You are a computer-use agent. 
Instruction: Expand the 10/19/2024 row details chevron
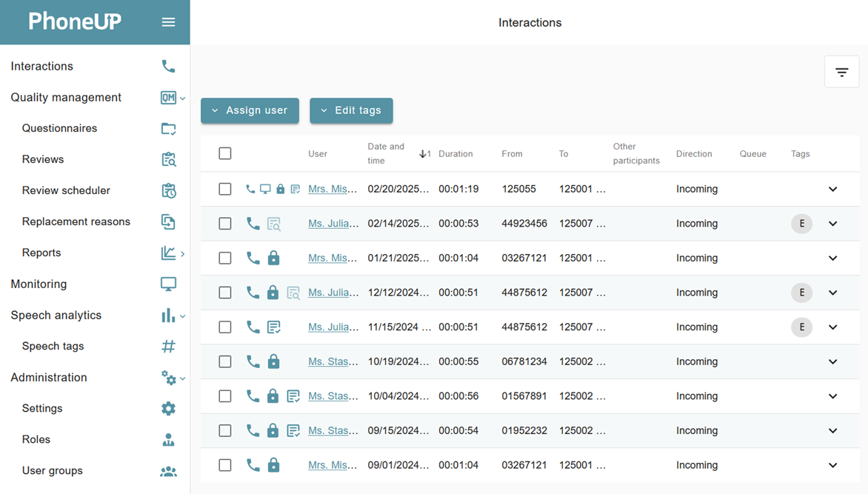coord(832,361)
